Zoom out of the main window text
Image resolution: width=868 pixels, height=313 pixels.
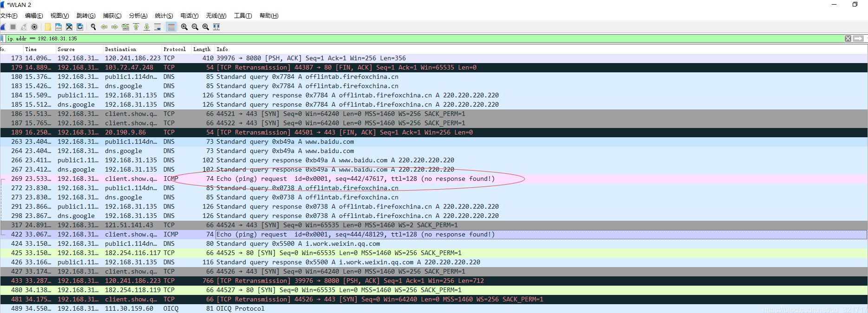[x=195, y=27]
